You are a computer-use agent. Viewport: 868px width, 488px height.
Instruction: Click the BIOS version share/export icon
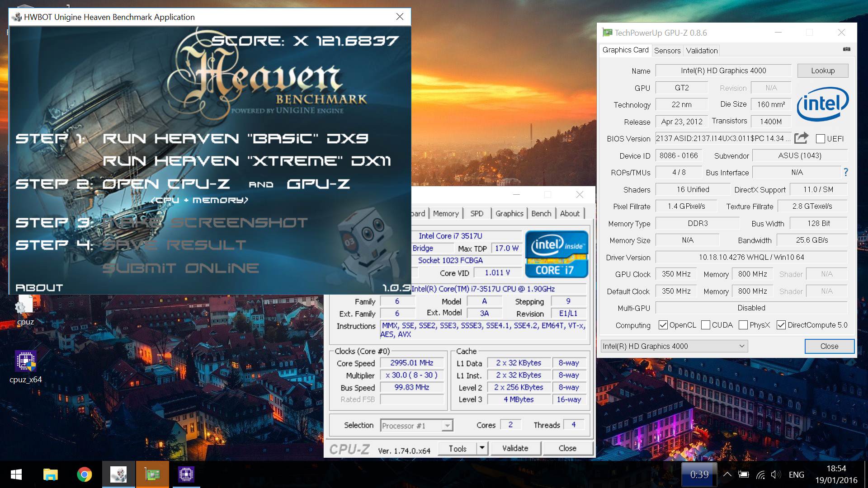[x=801, y=138]
